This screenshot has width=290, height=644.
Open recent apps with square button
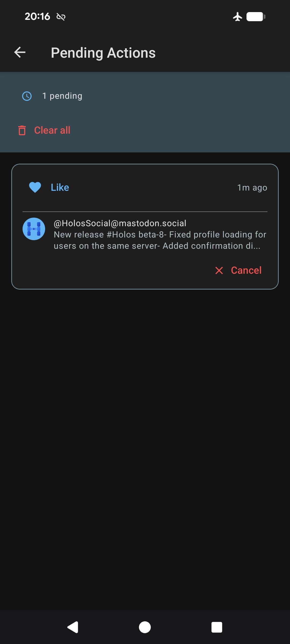coord(217,627)
